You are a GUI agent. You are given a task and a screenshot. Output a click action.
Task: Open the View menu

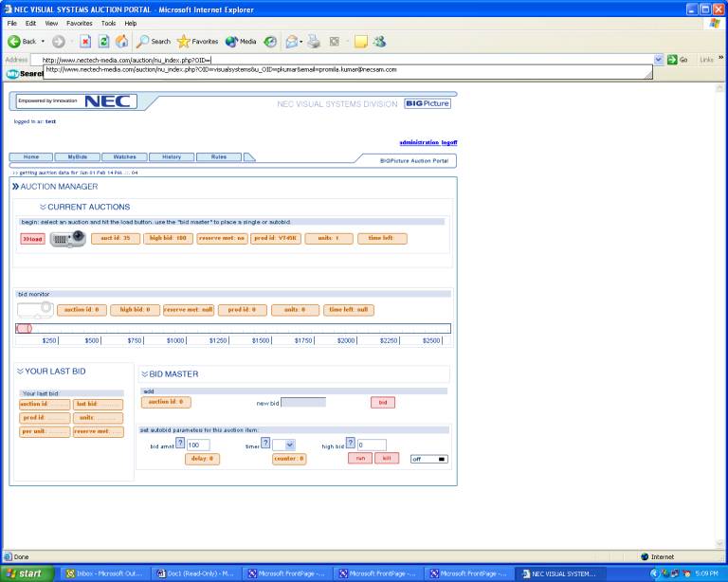[51, 23]
